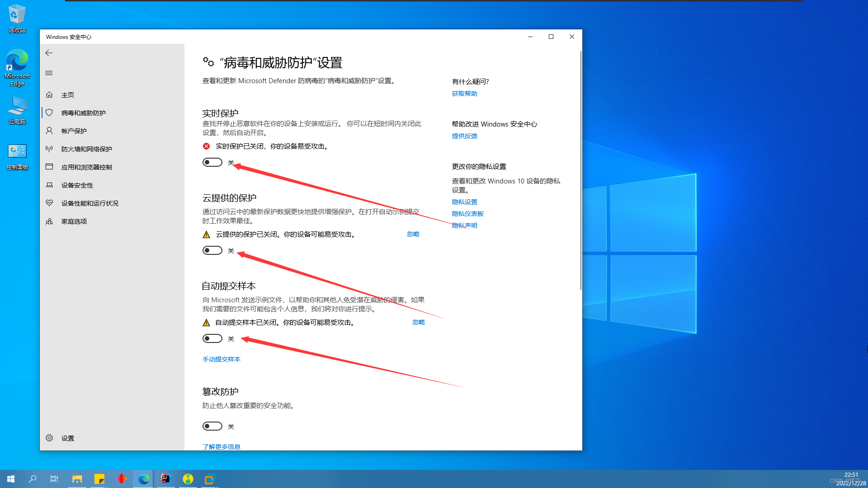Open the 主页 home icon
Viewport: 868px width, 488px height.
49,95
